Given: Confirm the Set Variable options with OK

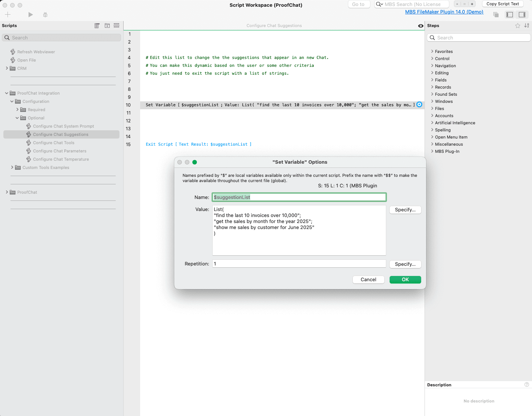Looking at the screenshot, I should pos(405,279).
